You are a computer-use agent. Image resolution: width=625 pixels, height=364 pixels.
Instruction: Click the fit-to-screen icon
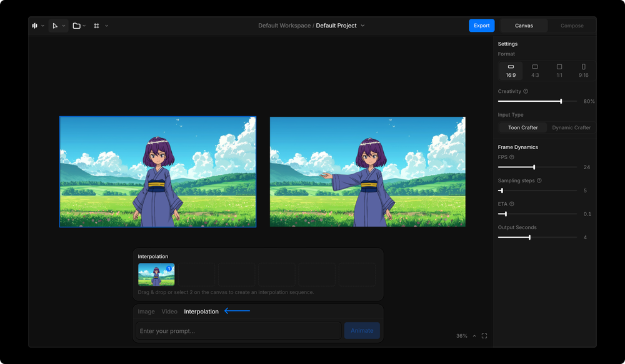(x=484, y=336)
